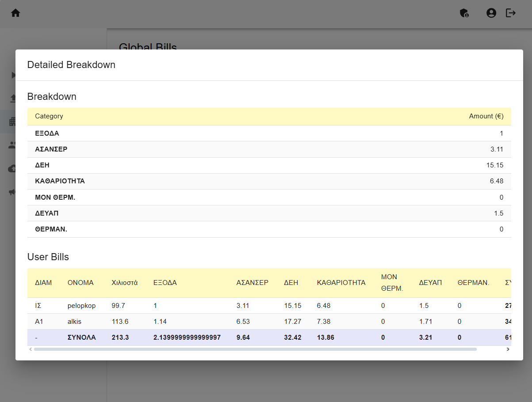The image size is (532, 402).
Task: Click the Category column header
Action: coord(49,116)
